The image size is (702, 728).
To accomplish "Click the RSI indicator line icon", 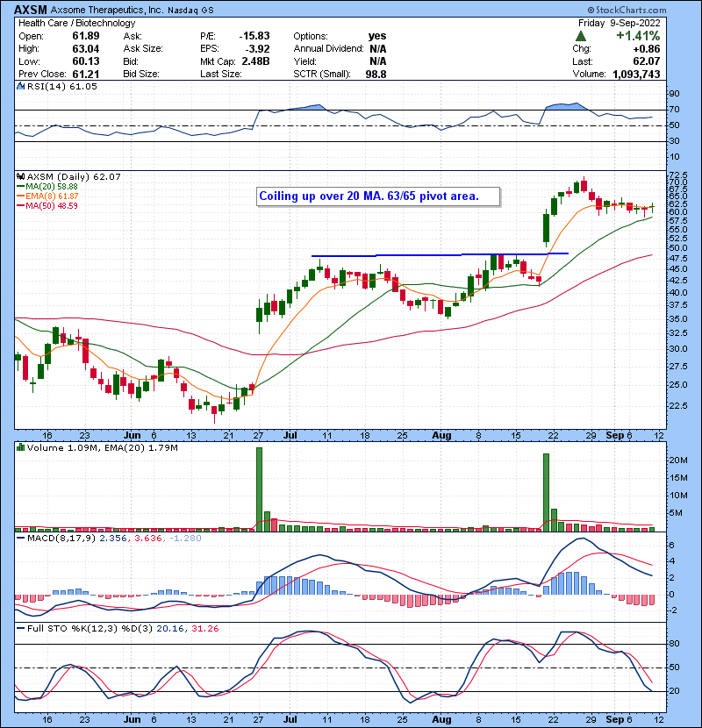I will tap(20, 86).
